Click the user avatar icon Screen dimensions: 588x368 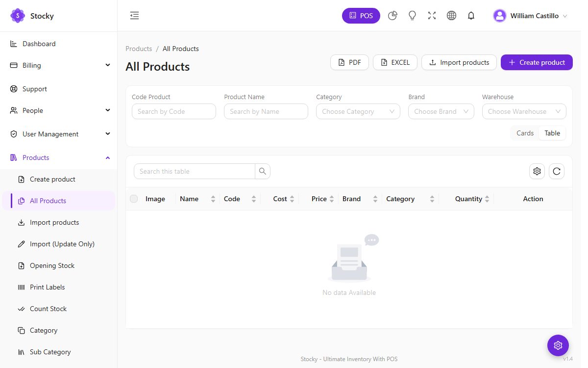pyautogui.click(x=499, y=16)
